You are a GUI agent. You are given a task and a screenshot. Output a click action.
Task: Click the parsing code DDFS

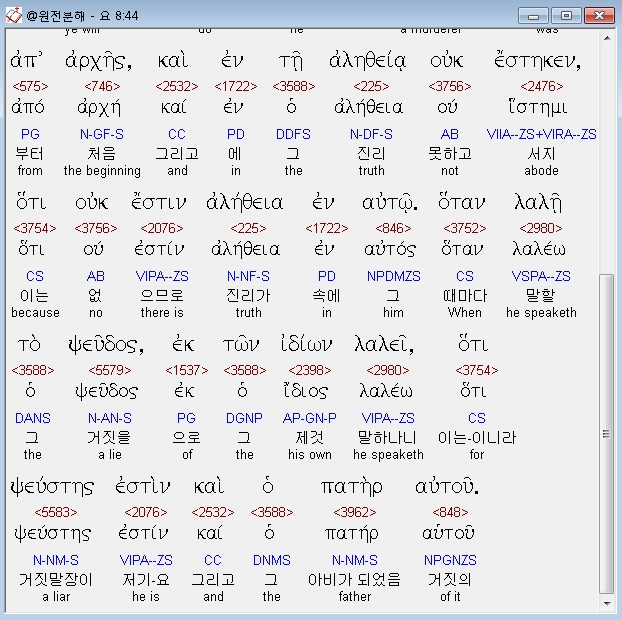pyautogui.click(x=293, y=134)
